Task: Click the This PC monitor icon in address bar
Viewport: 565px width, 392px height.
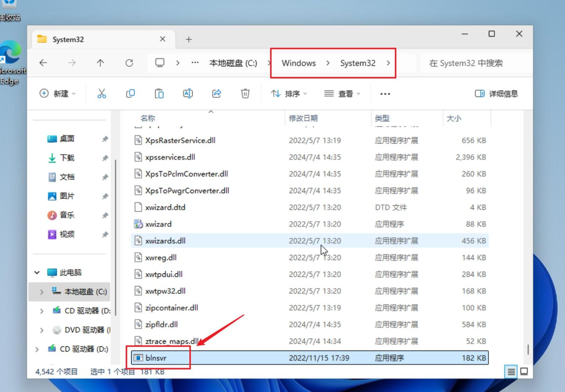Action: click(160, 63)
